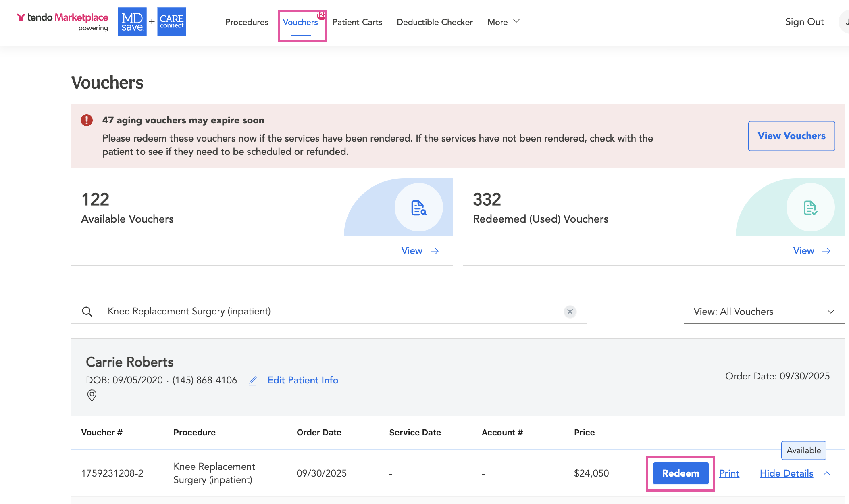Open the Patient Carts tab
Image resolution: width=849 pixels, height=504 pixels.
pyautogui.click(x=357, y=22)
